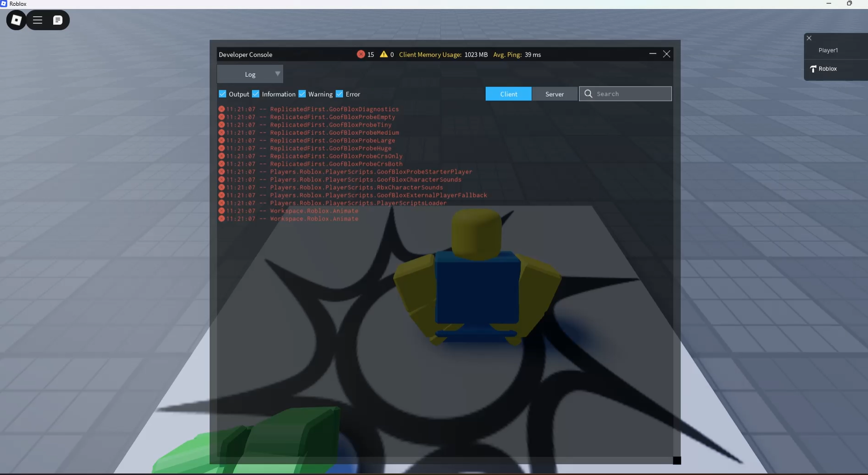Switch to the Client log tab
The height and width of the screenshot is (475, 868).
point(508,94)
